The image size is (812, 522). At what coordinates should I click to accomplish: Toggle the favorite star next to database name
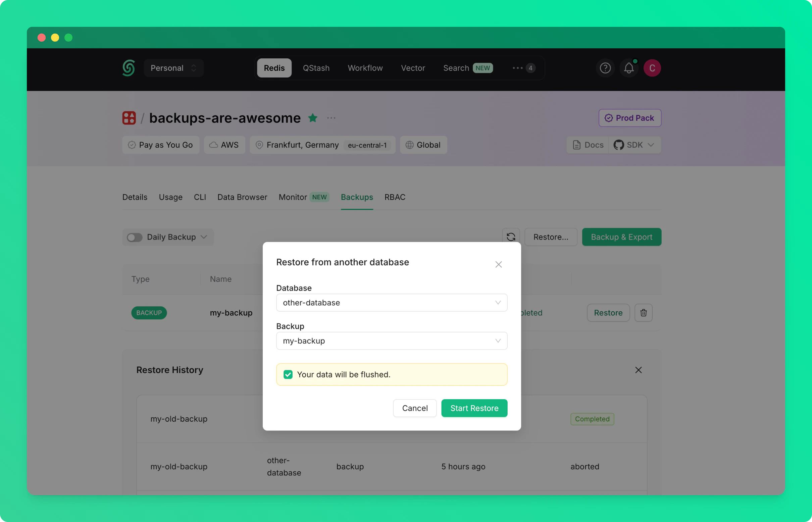[x=313, y=118]
